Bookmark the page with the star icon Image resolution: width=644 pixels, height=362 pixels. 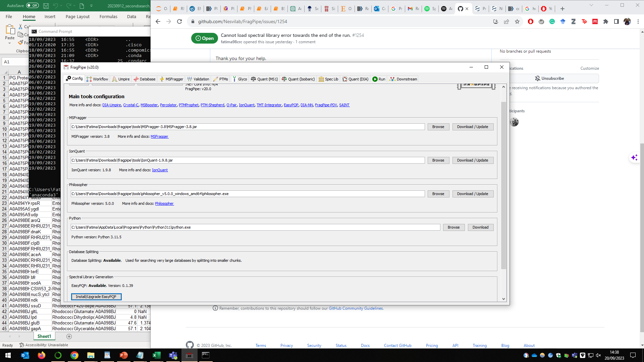pyautogui.click(x=517, y=21)
